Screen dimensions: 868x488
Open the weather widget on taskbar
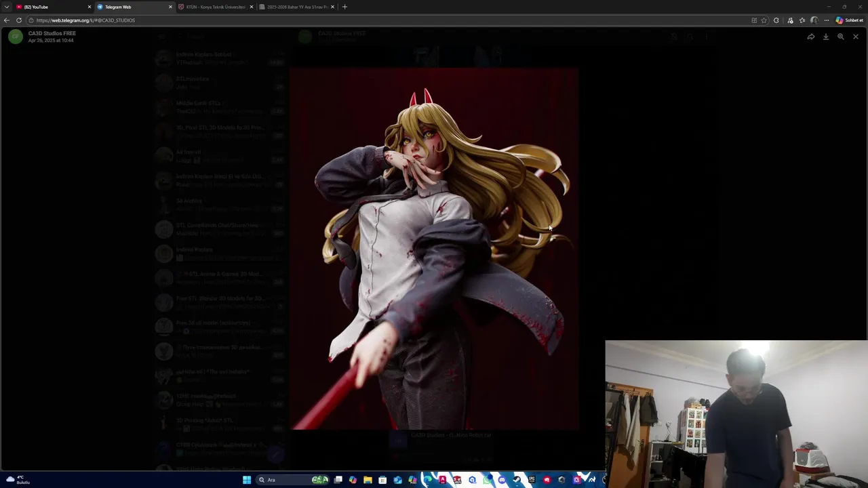point(18,480)
